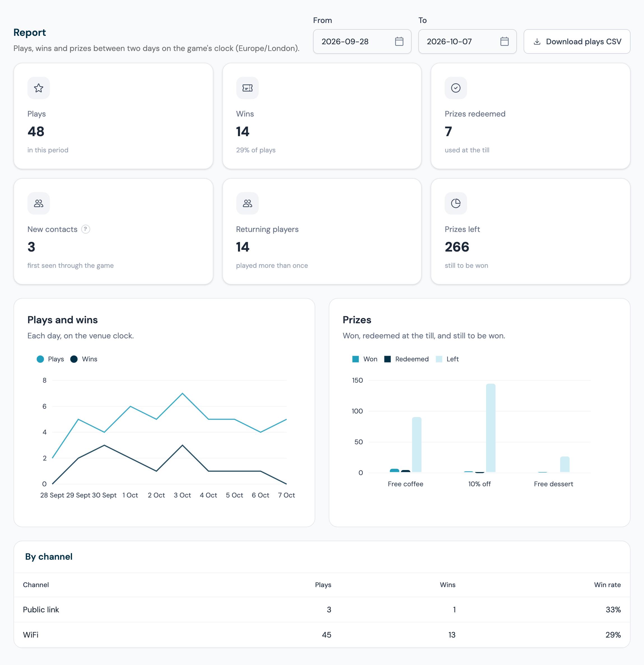Click the Free coffee axis label
The height and width of the screenshot is (665, 644).
pos(405,484)
